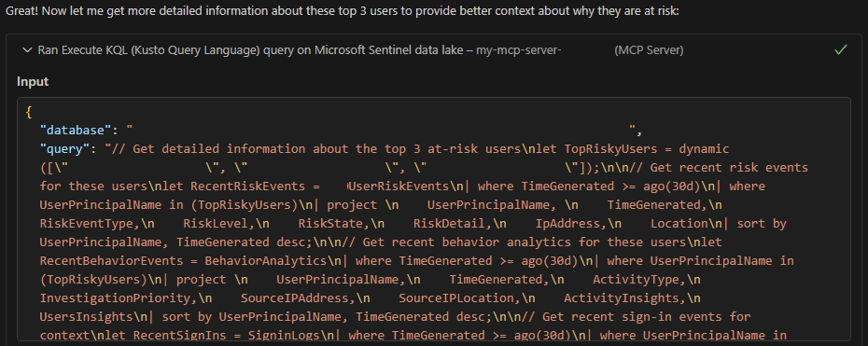Click the '(MCP Server)' label

point(649,50)
